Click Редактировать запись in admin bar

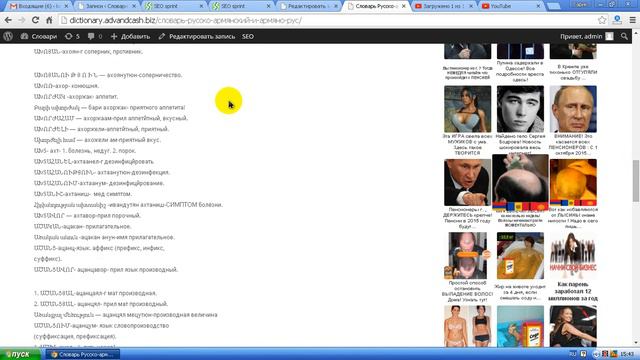[197, 36]
